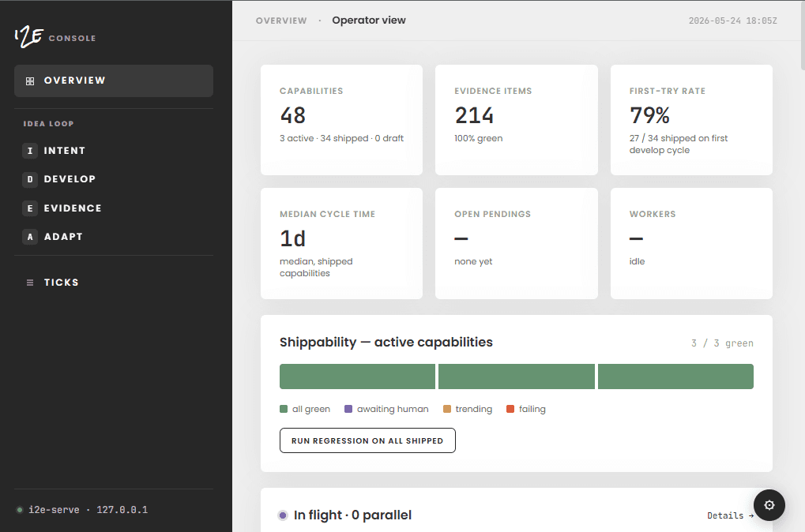805x532 pixels.
Task: Click the Evidence 'E' badge icon
Action: (x=30, y=208)
